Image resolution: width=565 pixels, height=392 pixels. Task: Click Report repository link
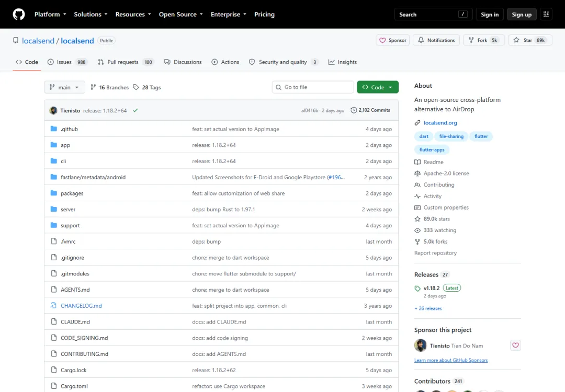tap(435, 253)
